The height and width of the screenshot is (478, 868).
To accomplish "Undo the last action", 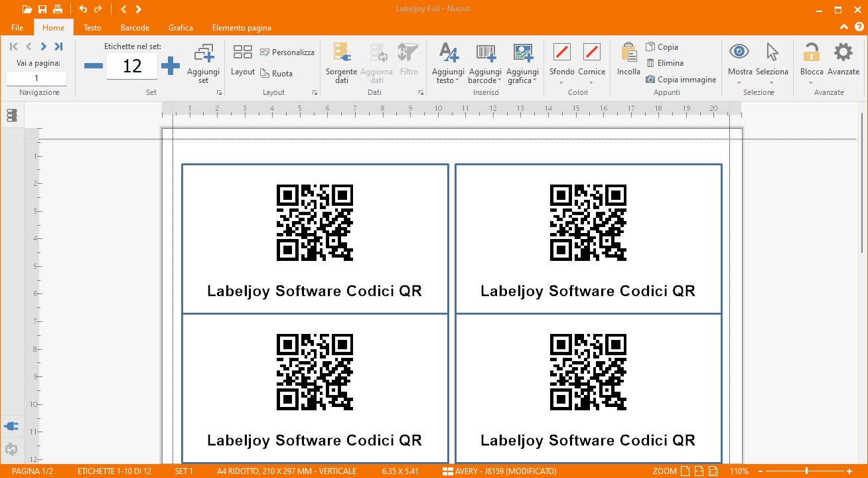I will tap(83, 9).
